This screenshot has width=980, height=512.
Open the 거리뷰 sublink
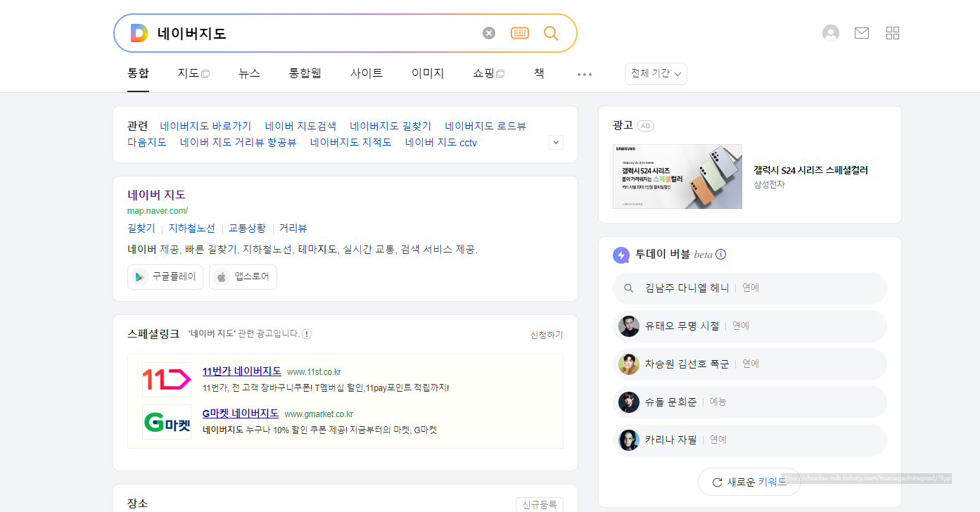tap(293, 229)
